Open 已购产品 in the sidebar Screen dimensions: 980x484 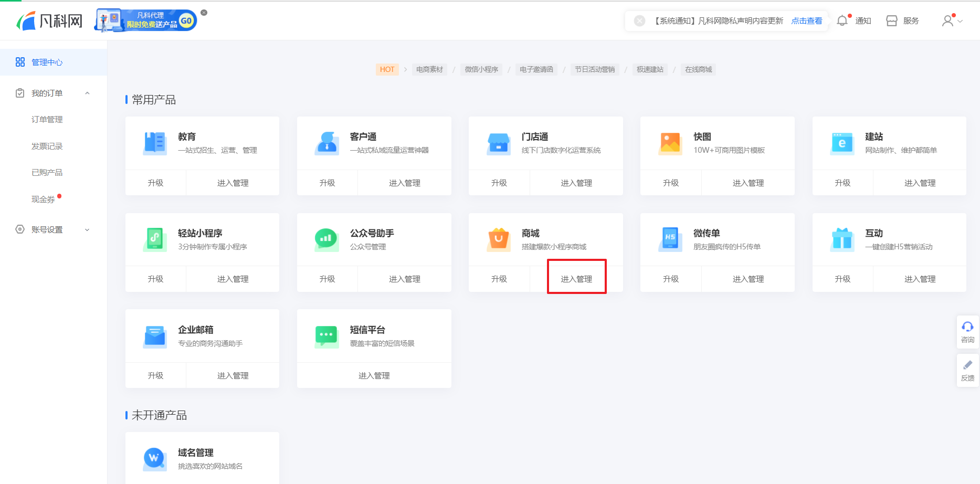point(47,173)
